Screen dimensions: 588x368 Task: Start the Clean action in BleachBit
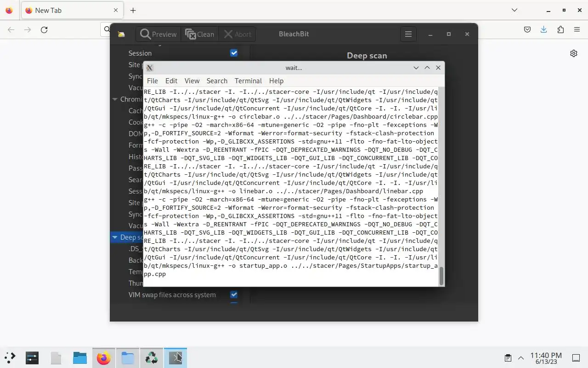[199, 34]
